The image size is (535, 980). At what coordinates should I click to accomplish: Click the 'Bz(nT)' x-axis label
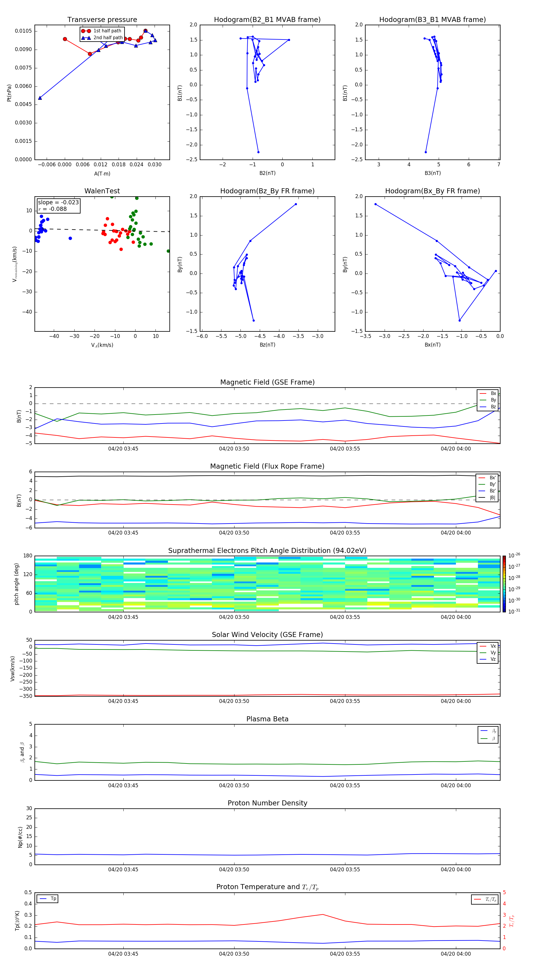(x=267, y=345)
